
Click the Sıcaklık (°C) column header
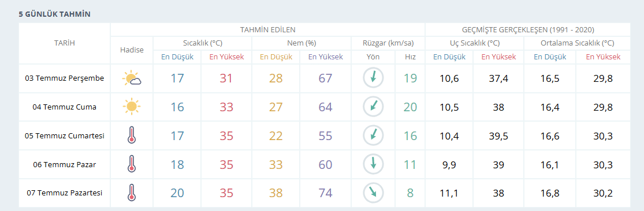tap(203, 43)
